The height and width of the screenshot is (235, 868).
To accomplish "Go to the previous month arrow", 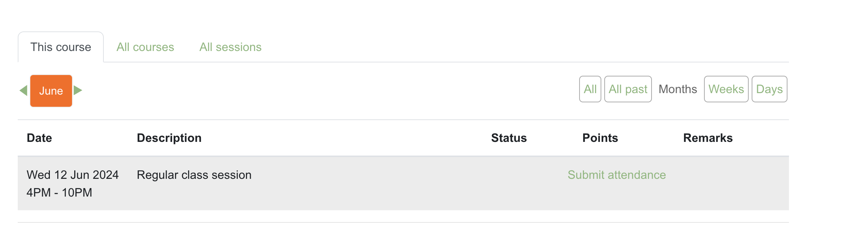I will coord(24,91).
